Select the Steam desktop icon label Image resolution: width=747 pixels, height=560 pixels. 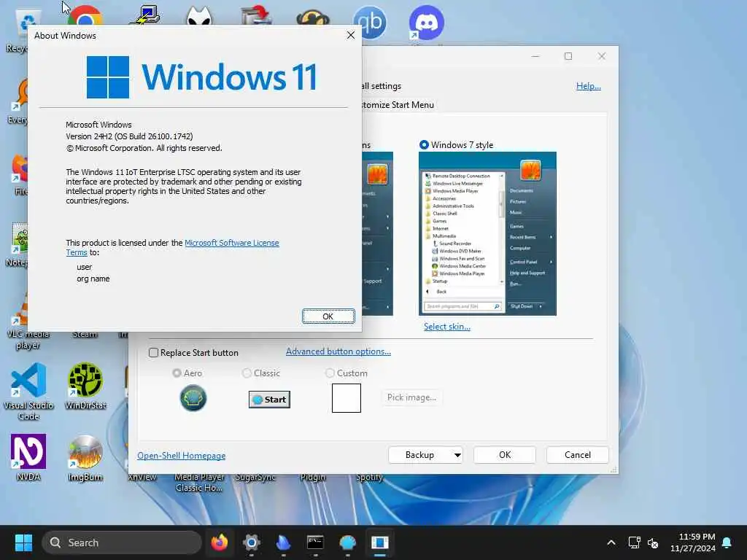(x=85, y=334)
